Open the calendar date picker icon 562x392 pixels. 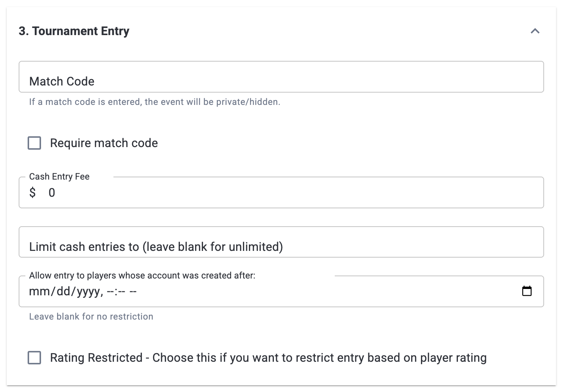pyautogui.click(x=527, y=291)
